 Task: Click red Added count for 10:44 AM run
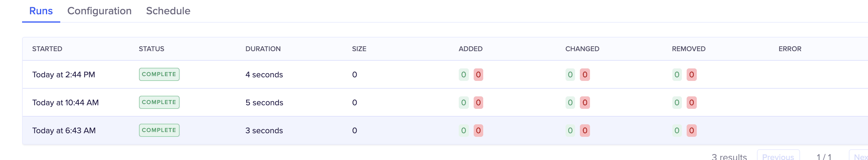pyautogui.click(x=478, y=103)
